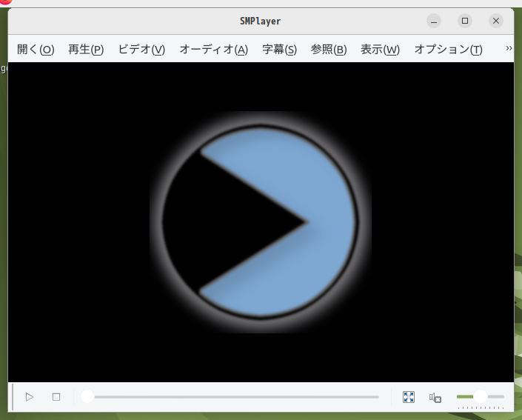
Task: Open the オプション(T) menu
Action: (x=448, y=50)
